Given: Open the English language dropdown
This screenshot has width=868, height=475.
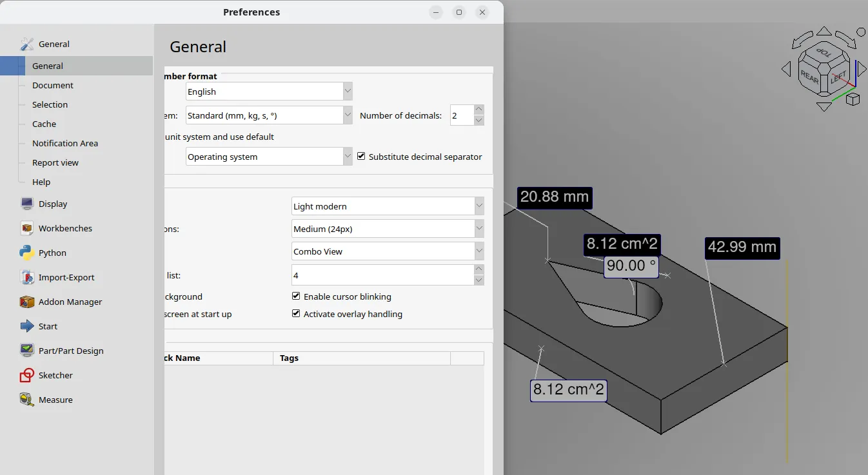Looking at the screenshot, I should tap(269, 92).
